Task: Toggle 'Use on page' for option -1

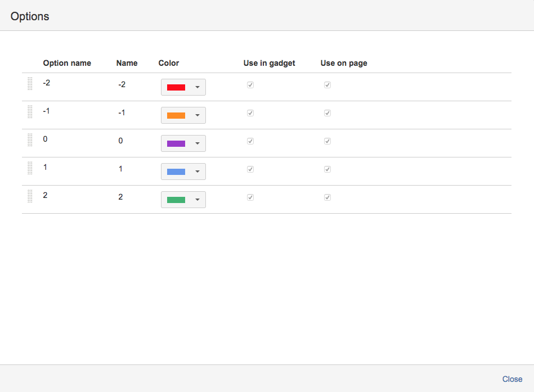Action: [327, 113]
